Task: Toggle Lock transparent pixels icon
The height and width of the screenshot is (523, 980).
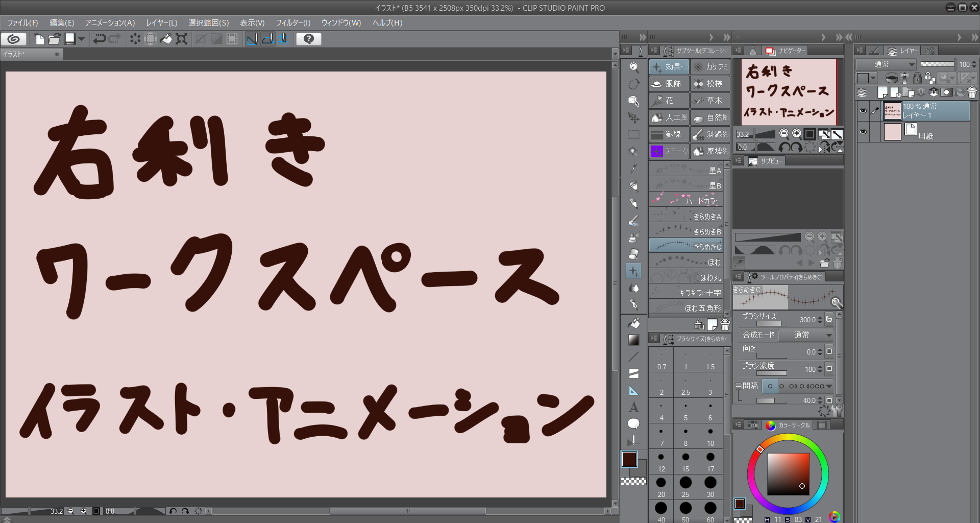Action: click(930, 78)
